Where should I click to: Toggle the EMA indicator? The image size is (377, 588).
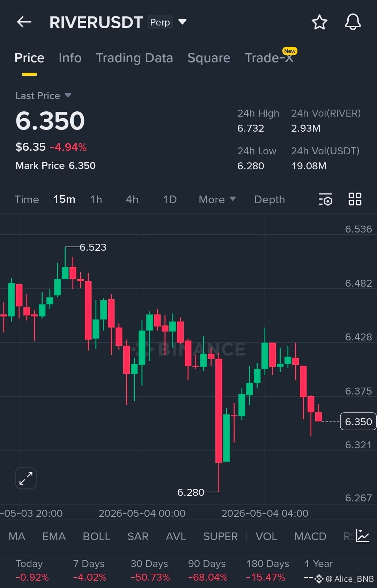coord(54,536)
